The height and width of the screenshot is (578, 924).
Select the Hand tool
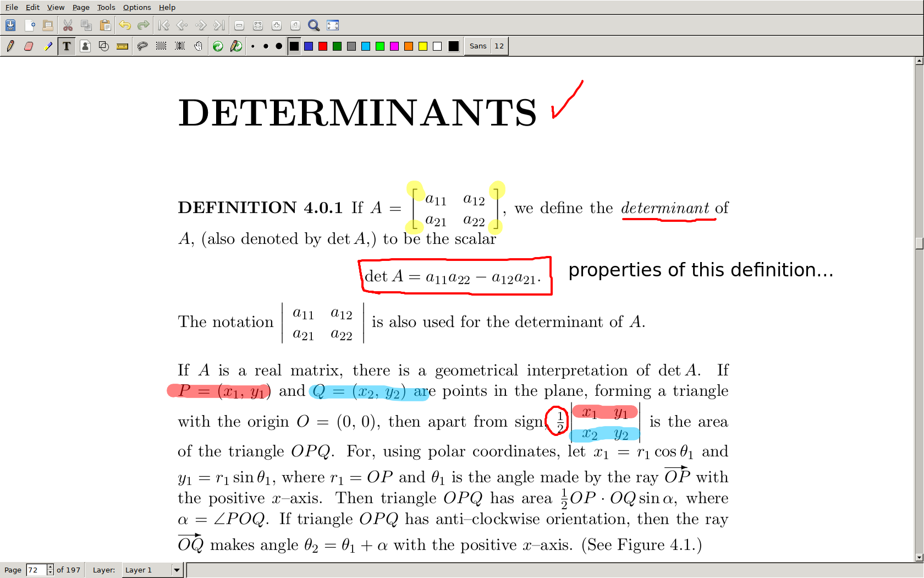point(198,46)
